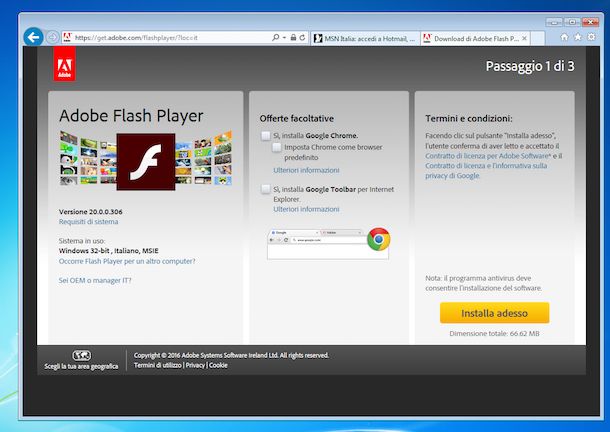Go back with the blue arrow button

coord(33,37)
